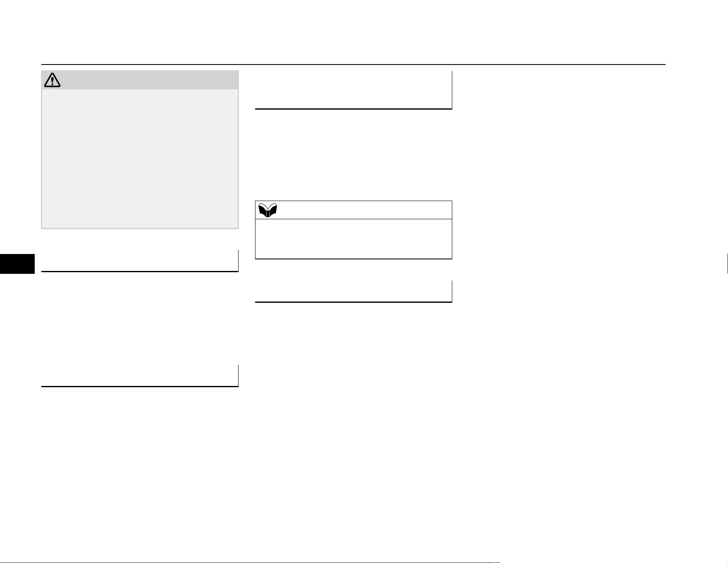Click inside the light gray warning box body
The image size is (728, 563).
tap(140, 159)
